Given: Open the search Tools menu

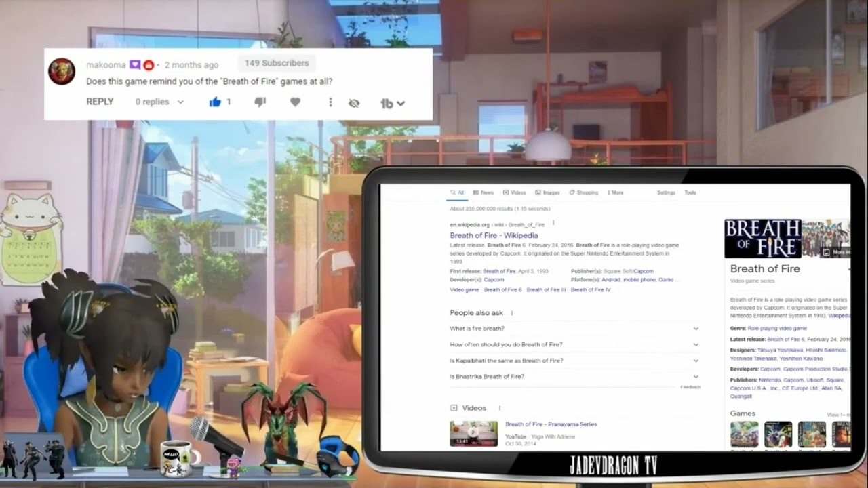Looking at the screenshot, I should (x=690, y=192).
